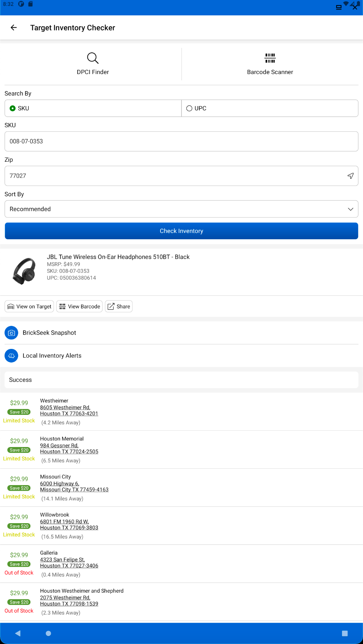This screenshot has height=644, width=363.
Task: Launch the Barcode Scanner icon
Action: (270, 58)
